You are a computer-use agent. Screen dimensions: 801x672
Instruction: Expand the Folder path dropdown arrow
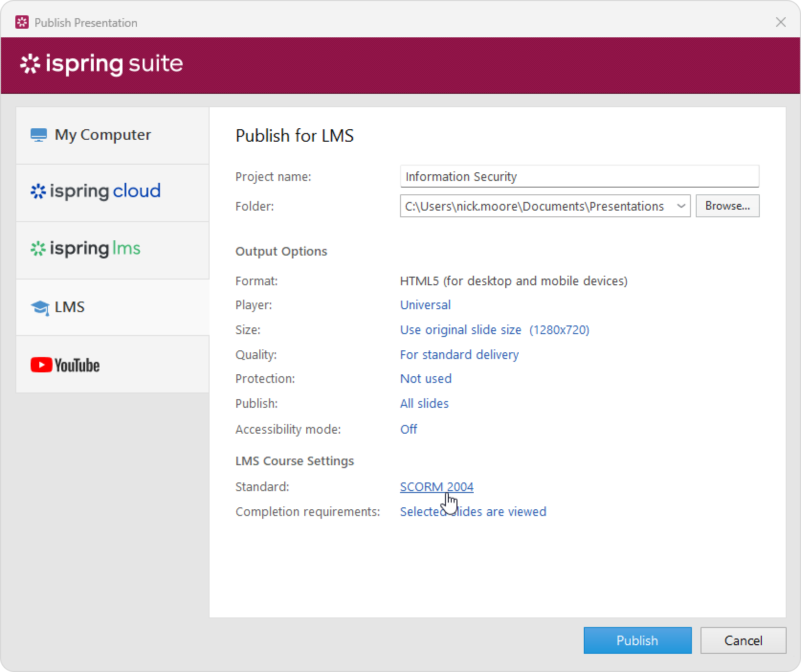(681, 206)
